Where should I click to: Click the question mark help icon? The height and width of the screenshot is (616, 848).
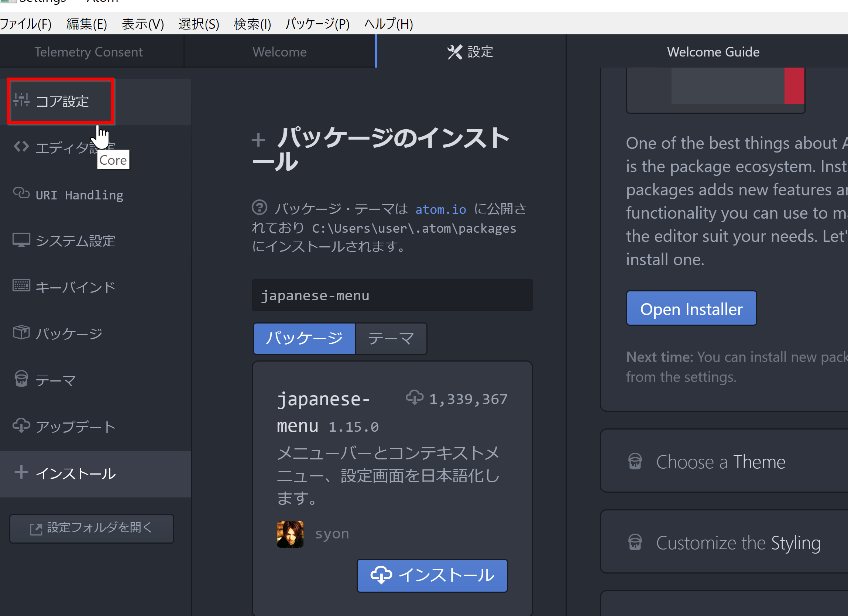click(260, 208)
